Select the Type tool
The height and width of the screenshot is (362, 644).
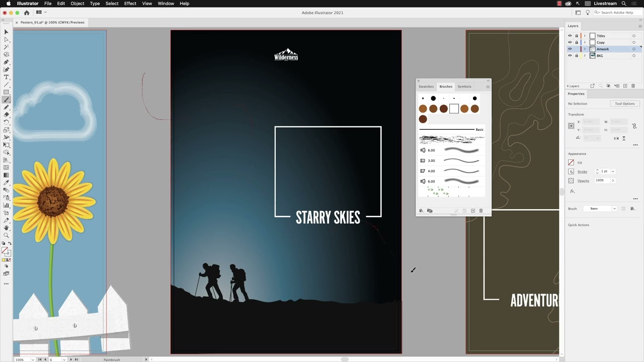pos(6,77)
